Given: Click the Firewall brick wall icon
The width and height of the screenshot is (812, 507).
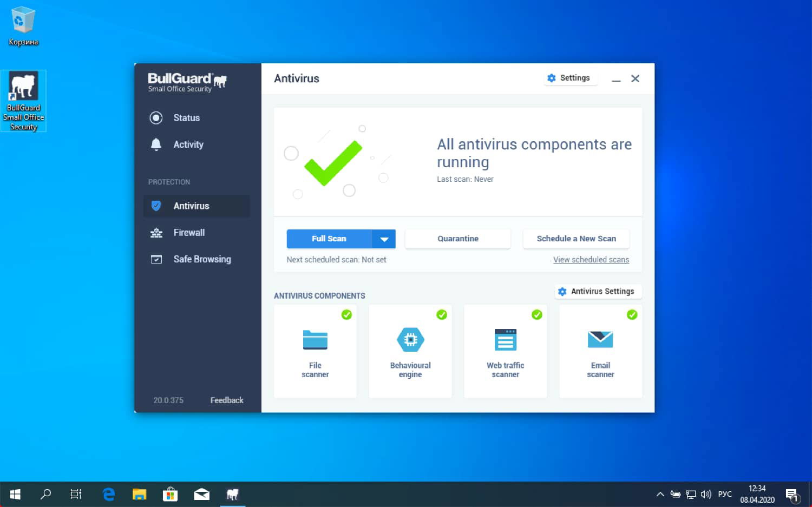Looking at the screenshot, I should coord(156,233).
